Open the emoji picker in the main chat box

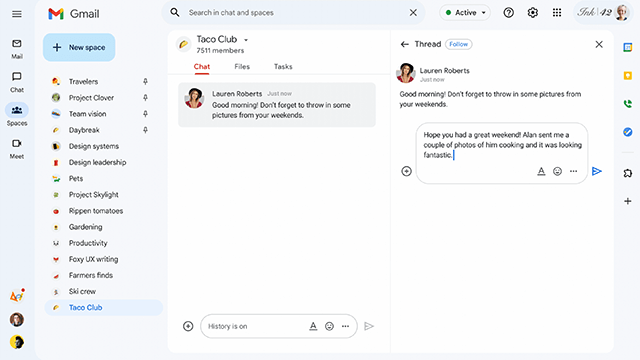click(329, 326)
